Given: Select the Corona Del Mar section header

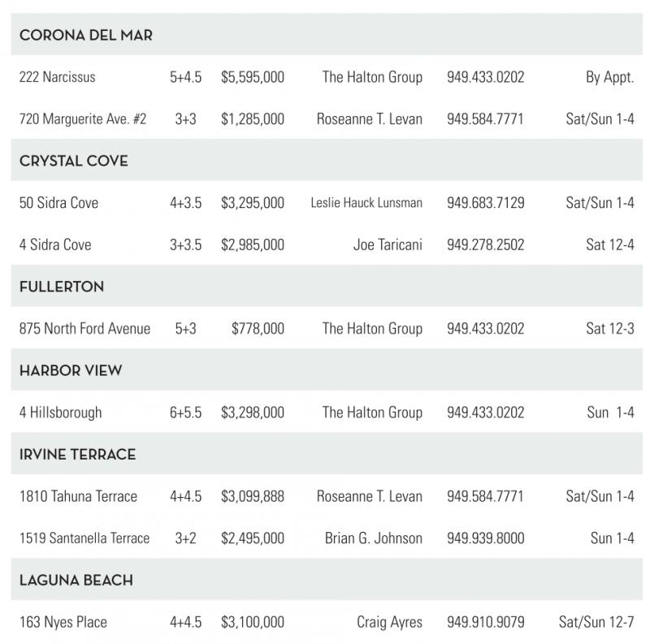Looking at the screenshot, I should point(86,36).
